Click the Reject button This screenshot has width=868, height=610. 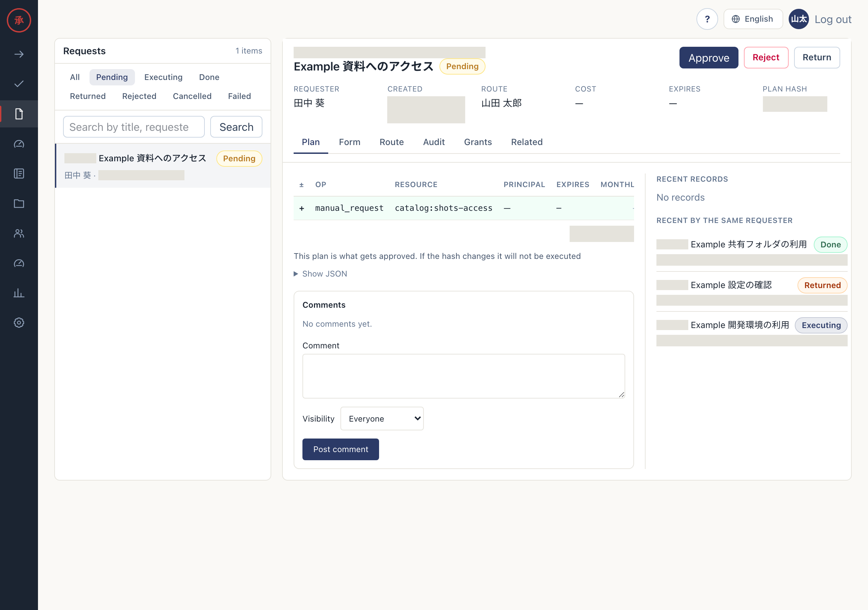[766, 58]
